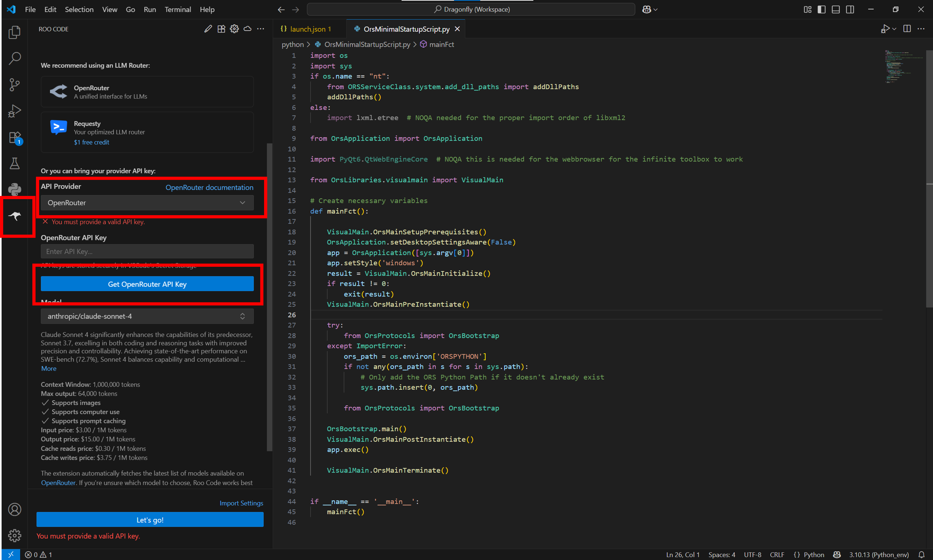
Task: Toggle the primary side bar layout button
Action: (821, 10)
